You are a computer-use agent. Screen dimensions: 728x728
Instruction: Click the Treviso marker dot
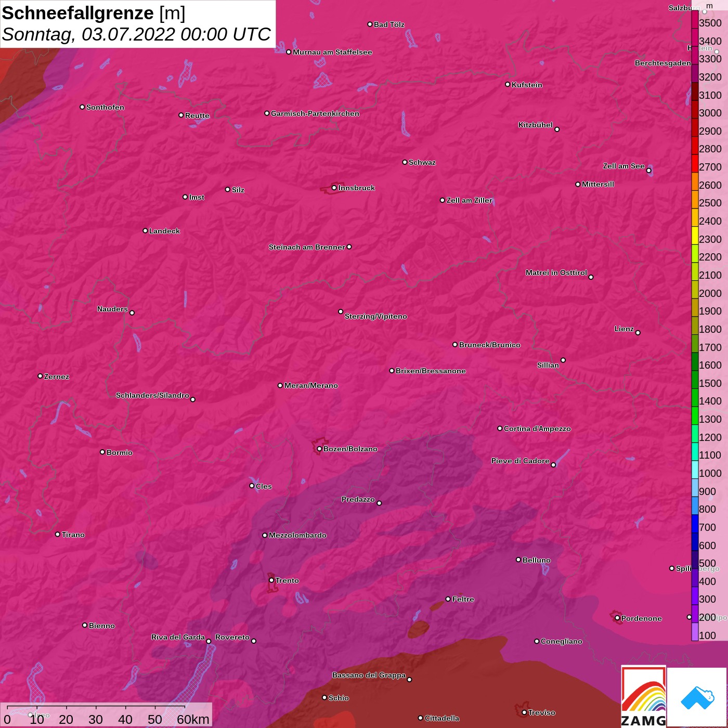(524, 712)
